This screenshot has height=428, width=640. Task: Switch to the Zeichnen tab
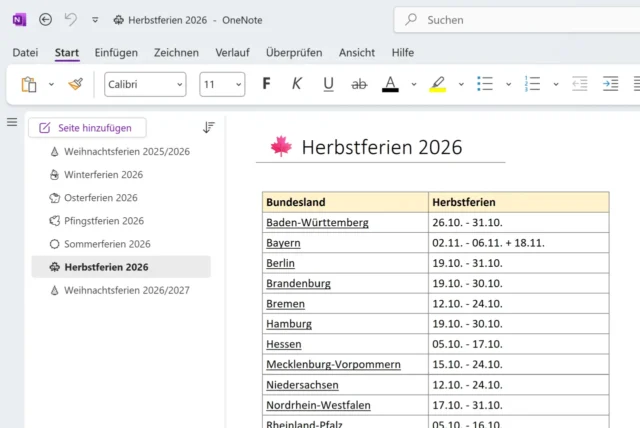pyautogui.click(x=176, y=52)
